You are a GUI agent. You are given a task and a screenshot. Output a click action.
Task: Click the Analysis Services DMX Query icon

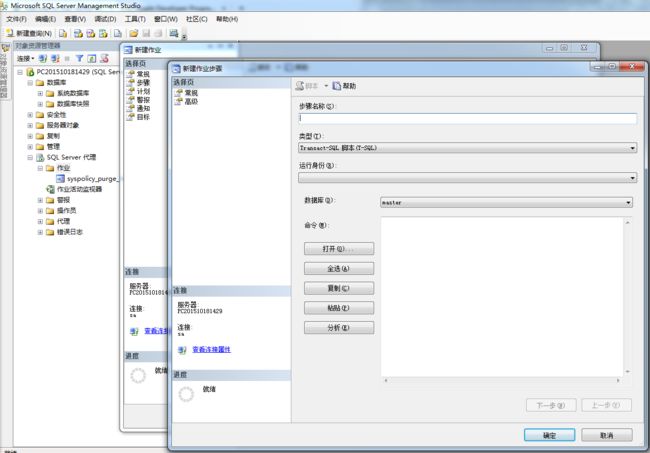coord(90,33)
